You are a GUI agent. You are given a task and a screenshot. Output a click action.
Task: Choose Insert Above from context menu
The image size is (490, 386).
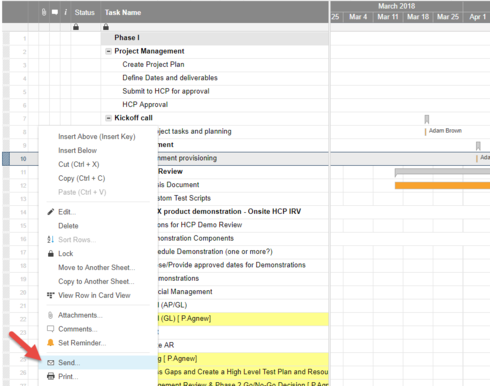coord(97,137)
